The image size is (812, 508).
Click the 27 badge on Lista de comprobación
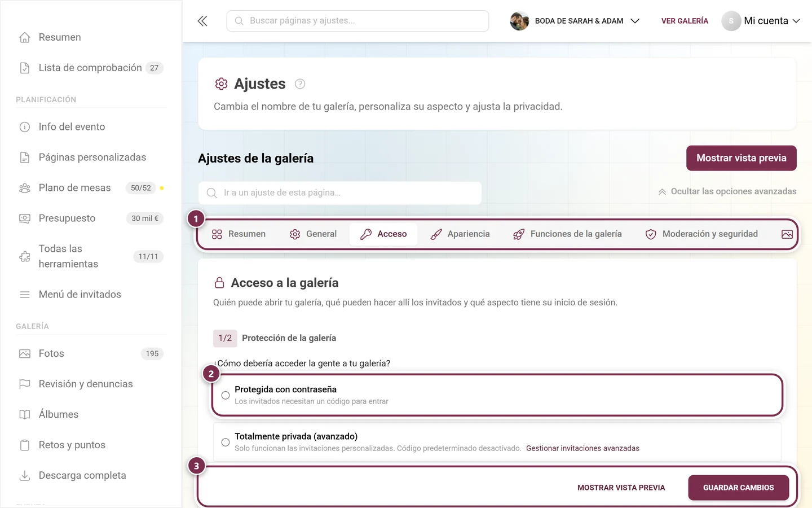154,68
